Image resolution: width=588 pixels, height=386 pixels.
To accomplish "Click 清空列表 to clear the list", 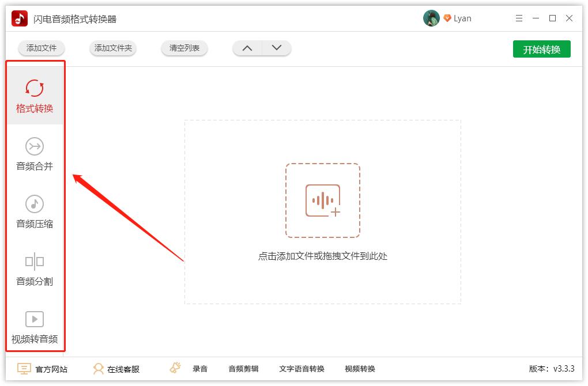I will (184, 48).
